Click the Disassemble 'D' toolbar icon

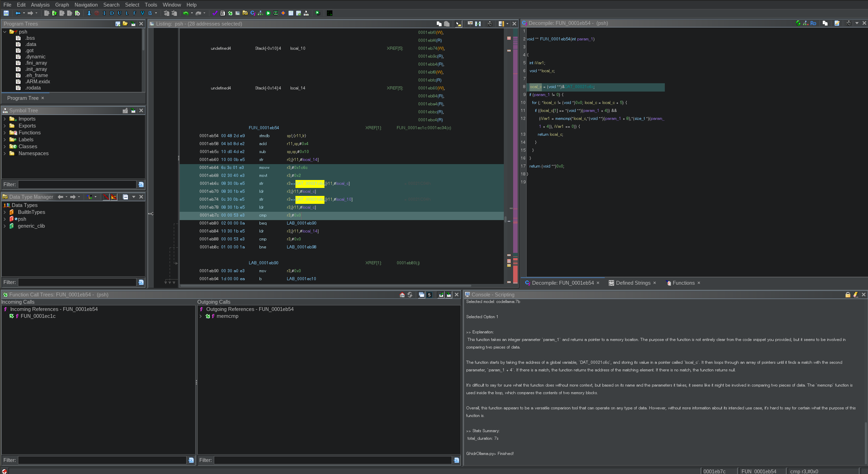[112, 13]
